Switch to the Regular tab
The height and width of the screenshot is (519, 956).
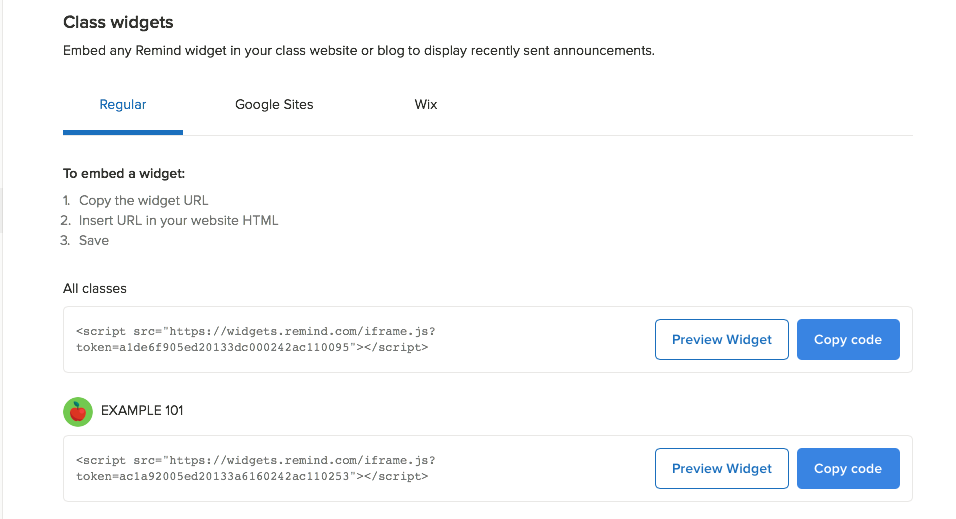click(x=123, y=104)
